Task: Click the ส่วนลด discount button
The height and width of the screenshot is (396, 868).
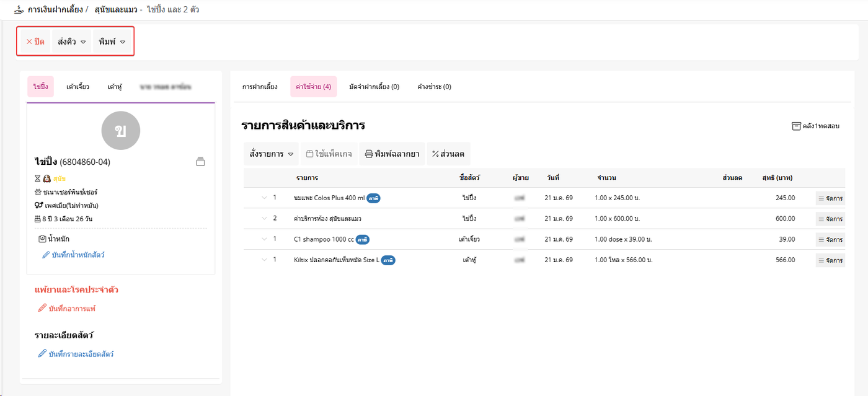Action: click(448, 154)
